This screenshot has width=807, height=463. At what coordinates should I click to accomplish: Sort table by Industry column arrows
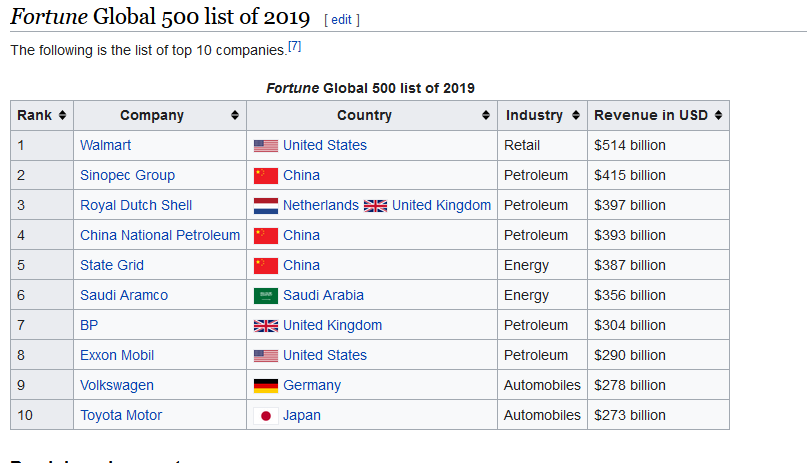575,115
